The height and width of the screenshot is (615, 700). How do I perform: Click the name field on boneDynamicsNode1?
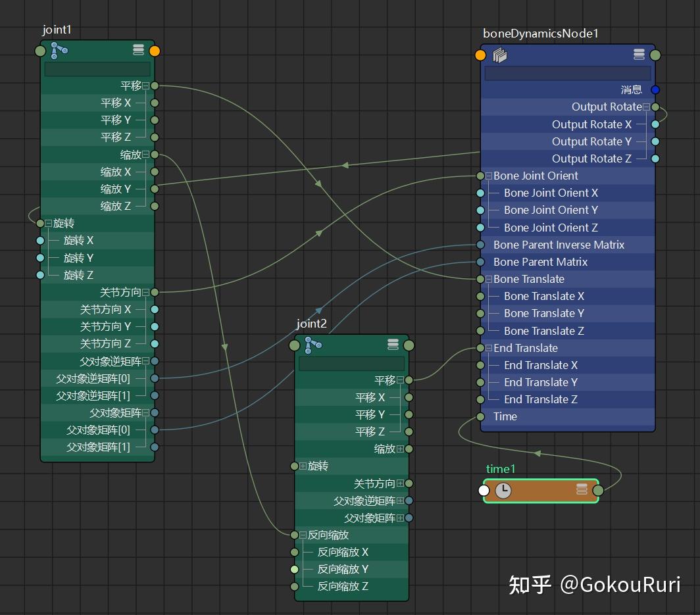[567, 73]
